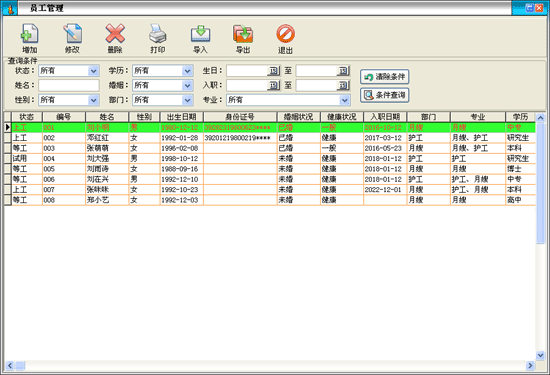Expand the 性别 dropdown
Screen dimensions: 550x375
(93, 100)
